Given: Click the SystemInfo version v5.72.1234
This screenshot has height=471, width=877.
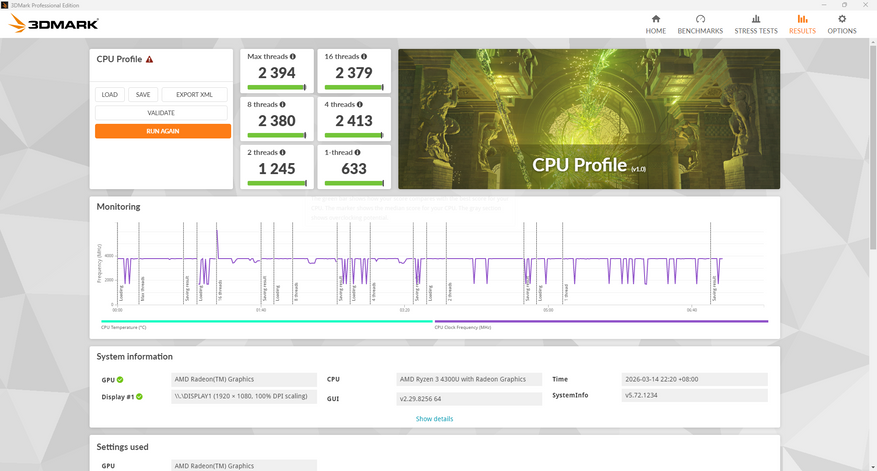Looking at the screenshot, I should pyautogui.click(x=695, y=395).
